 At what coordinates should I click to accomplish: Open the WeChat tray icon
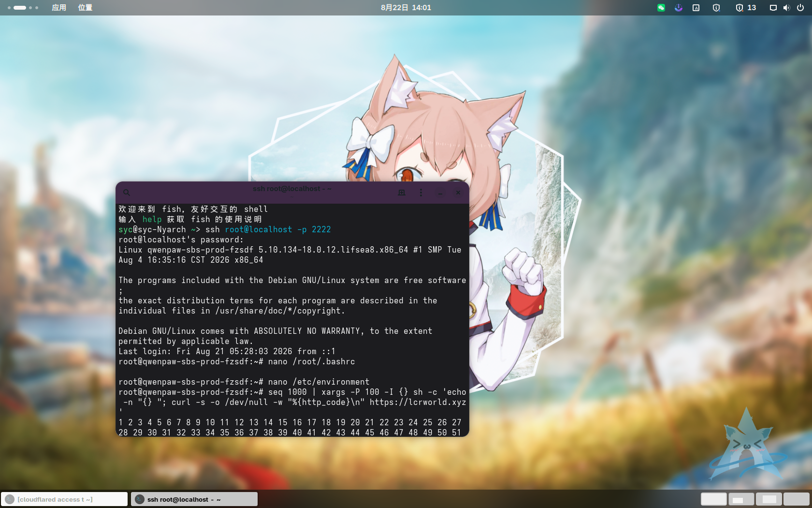pos(661,8)
